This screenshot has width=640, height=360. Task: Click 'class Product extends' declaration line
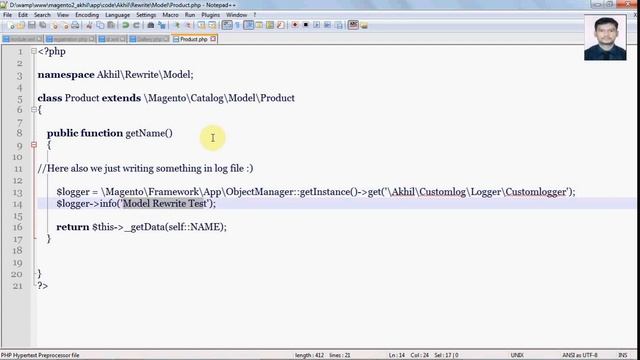click(x=166, y=98)
